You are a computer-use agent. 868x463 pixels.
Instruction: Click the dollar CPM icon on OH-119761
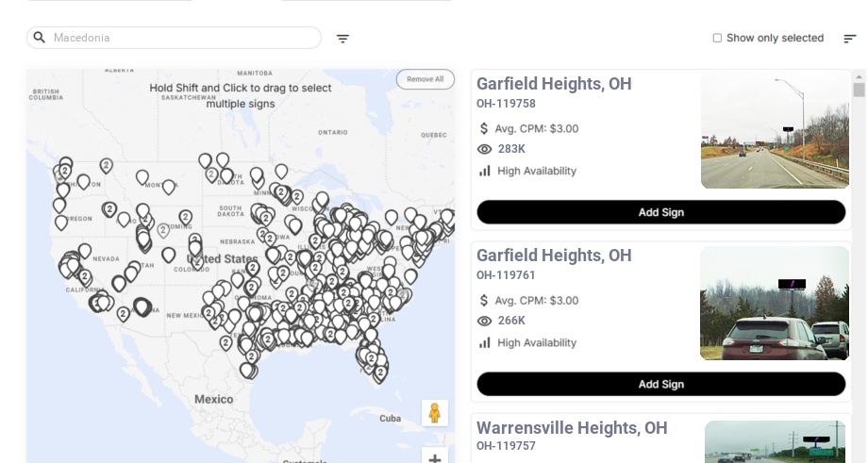pos(484,300)
